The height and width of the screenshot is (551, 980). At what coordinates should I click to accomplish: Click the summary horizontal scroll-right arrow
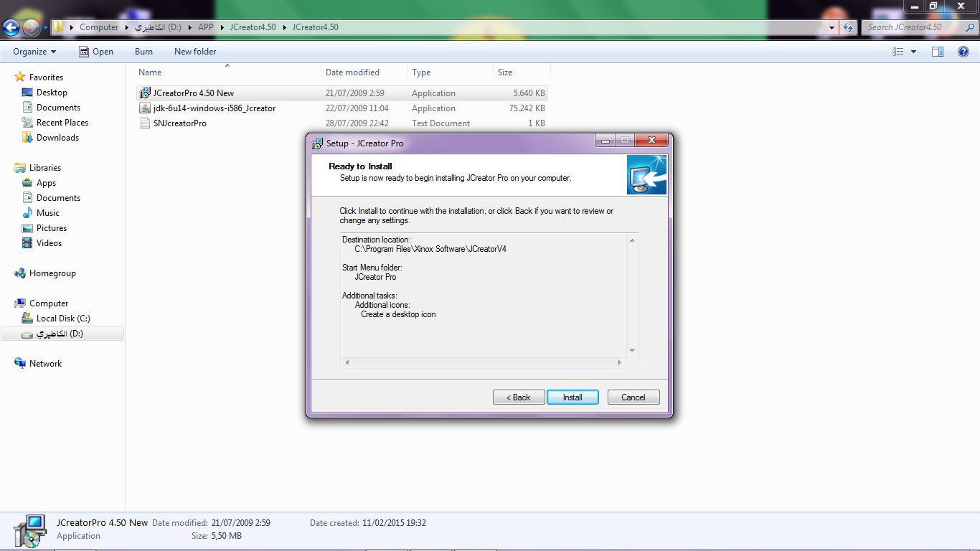(x=620, y=363)
